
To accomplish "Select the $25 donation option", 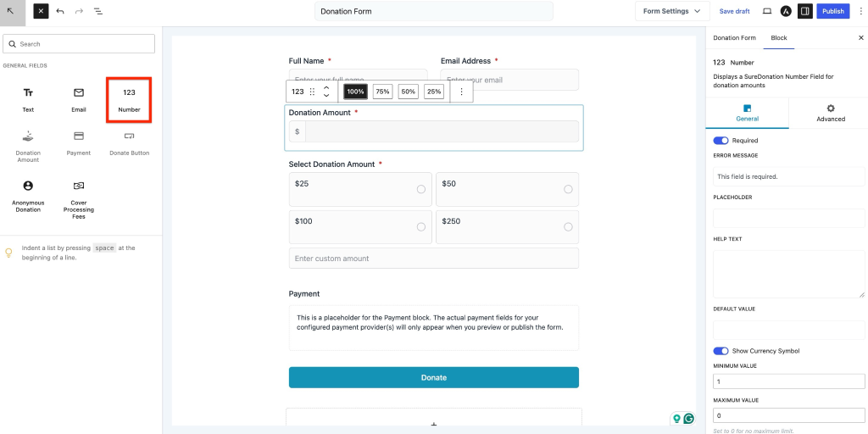I will 360,189.
